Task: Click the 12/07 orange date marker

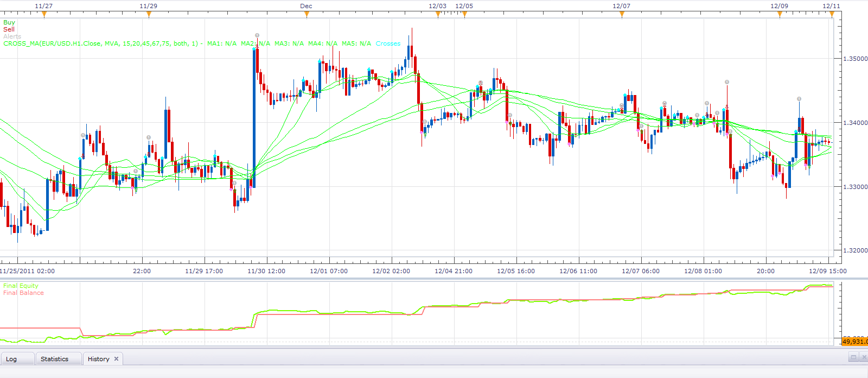Action: click(622, 15)
